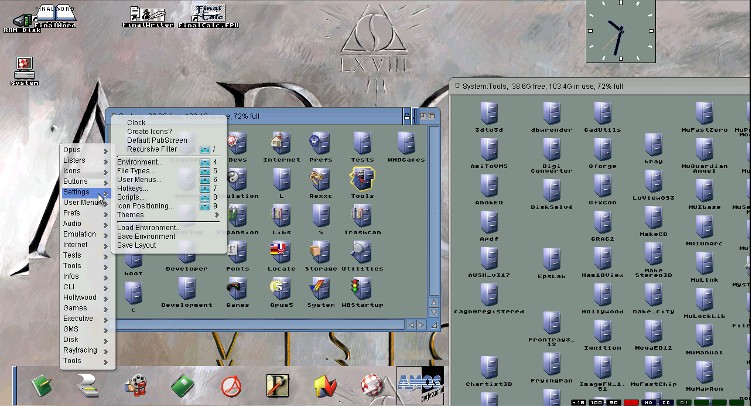Select Environment... from the Settings menu
Viewport: 751px width, 406px height.
point(140,161)
